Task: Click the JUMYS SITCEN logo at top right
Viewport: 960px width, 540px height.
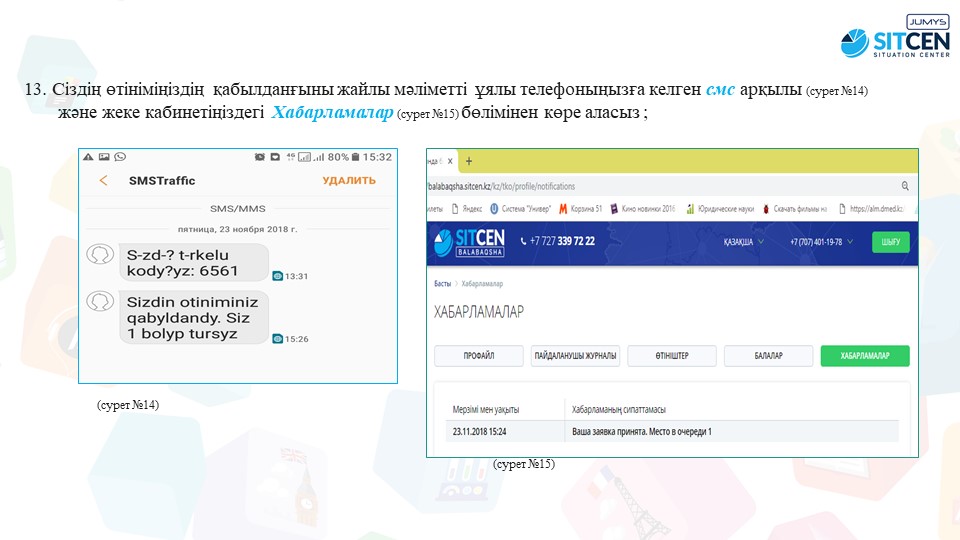Action: 895,38
